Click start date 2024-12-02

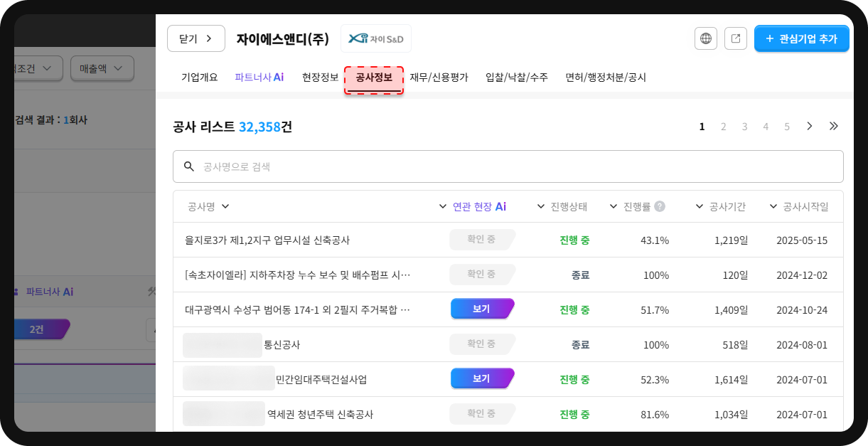click(802, 275)
